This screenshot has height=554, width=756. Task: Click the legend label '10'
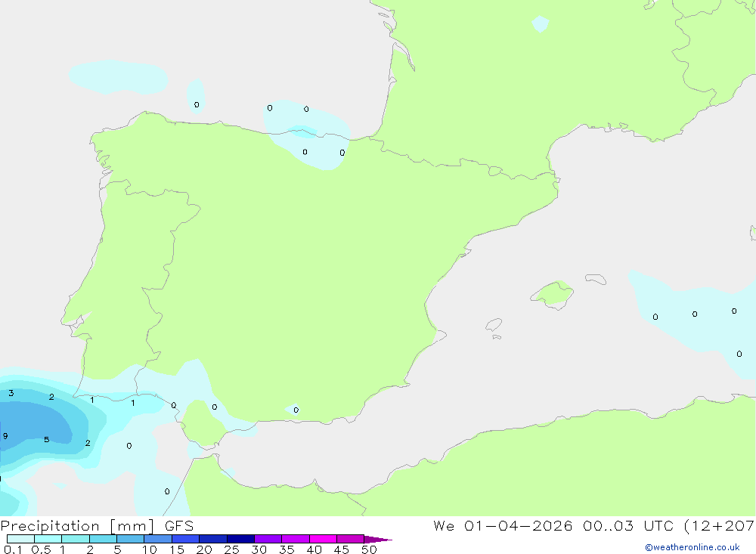150,549
